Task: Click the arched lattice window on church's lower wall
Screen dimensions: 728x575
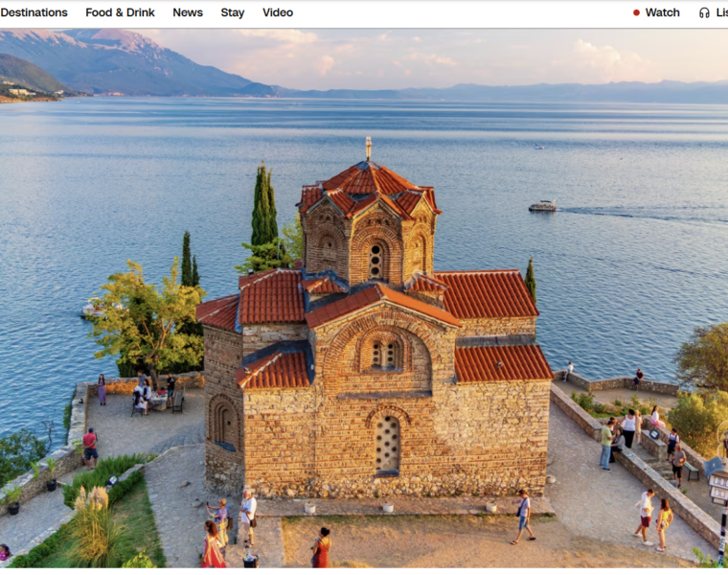Action: (387, 443)
